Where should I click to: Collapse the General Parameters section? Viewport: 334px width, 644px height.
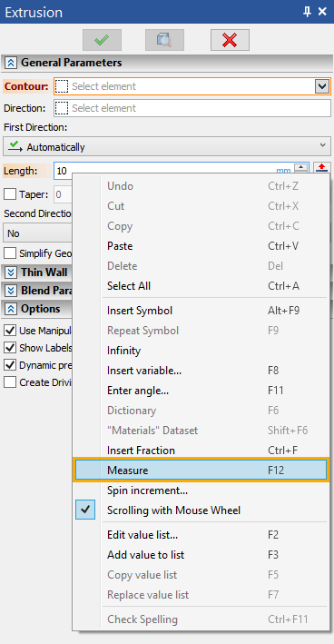click(x=11, y=63)
